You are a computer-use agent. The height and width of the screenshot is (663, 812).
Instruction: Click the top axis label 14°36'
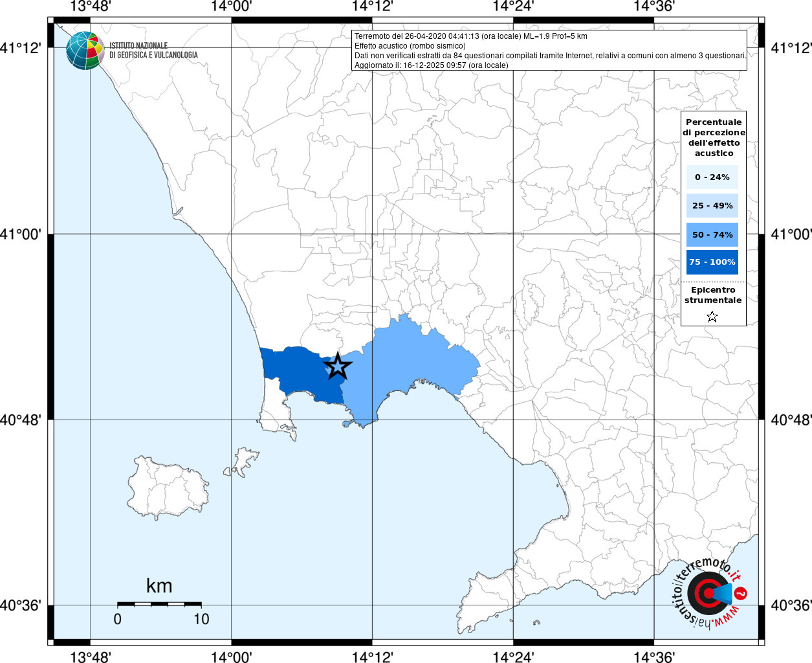tap(654, 7)
